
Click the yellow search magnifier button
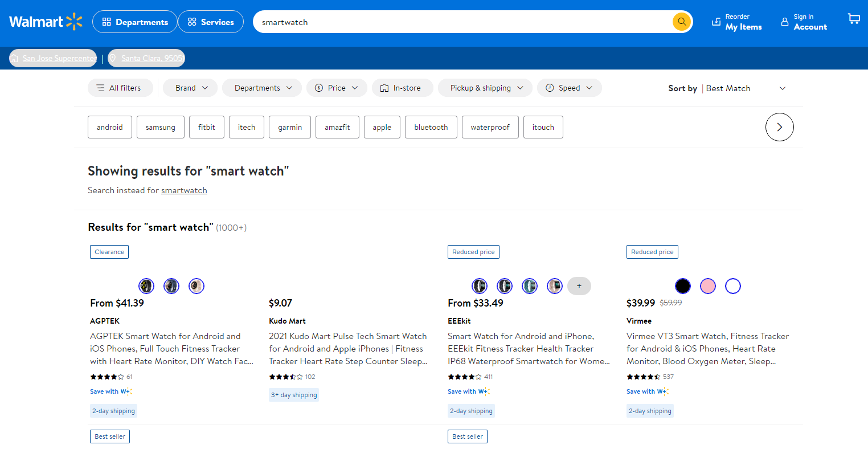tap(682, 22)
